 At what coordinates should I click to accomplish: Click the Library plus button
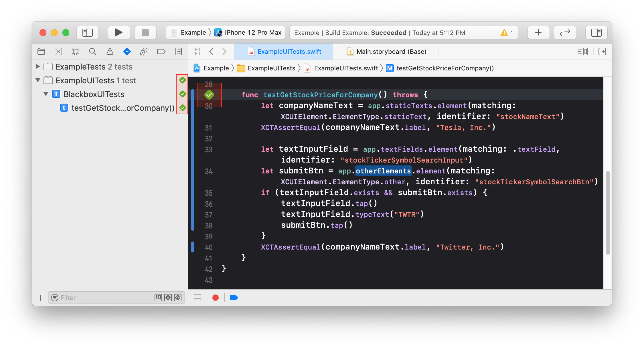point(538,33)
